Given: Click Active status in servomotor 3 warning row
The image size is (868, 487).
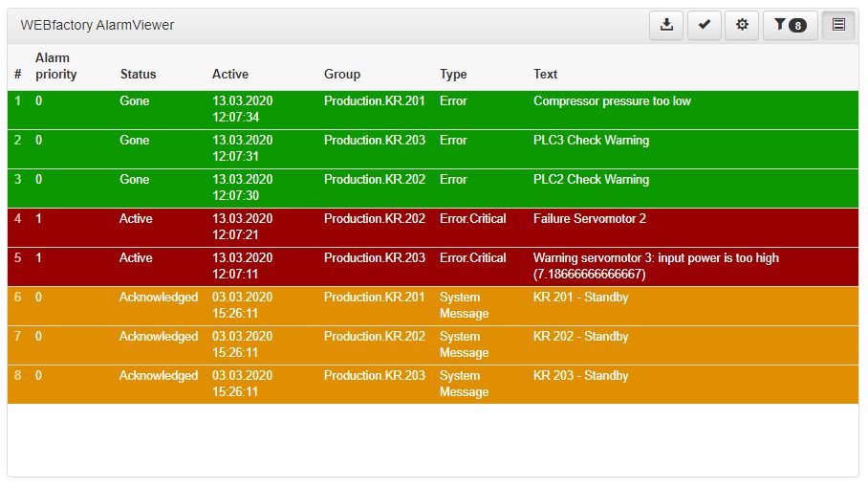Looking at the screenshot, I should (x=136, y=257).
